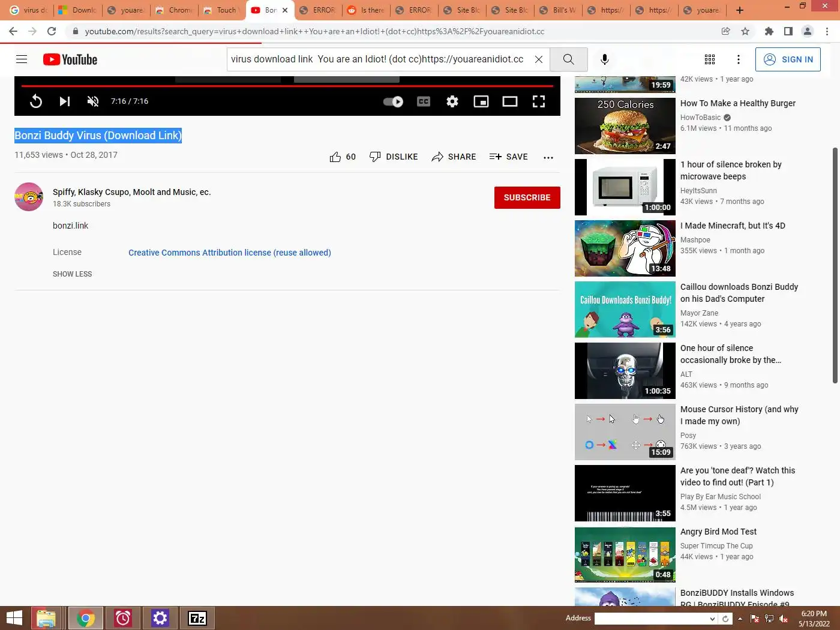Dislike the video
Viewport: 840px width, 630px height.
(394, 157)
